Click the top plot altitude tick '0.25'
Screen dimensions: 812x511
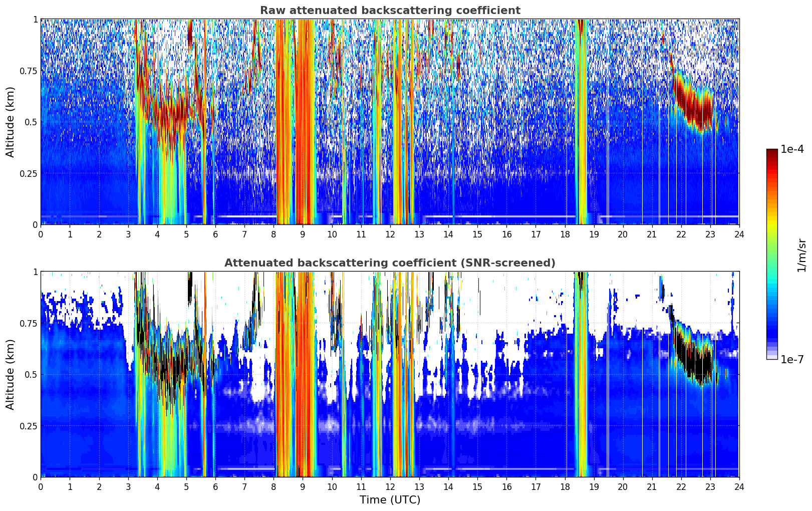click(x=29, y=173)
